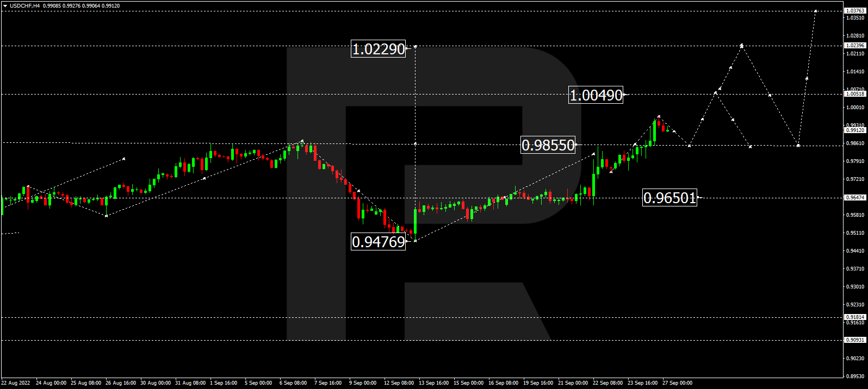This screenshot has width=868, height=389.
Task: Click the 1.00518 level tag on price axis
Action: [x=855, y=94]
